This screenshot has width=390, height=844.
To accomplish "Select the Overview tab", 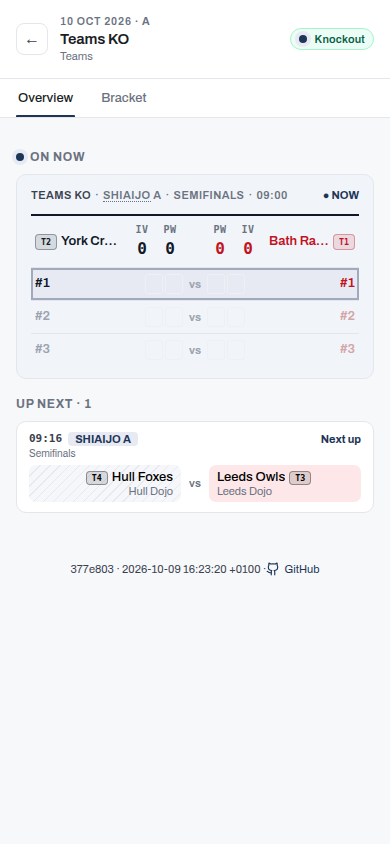I will [46, 98].
